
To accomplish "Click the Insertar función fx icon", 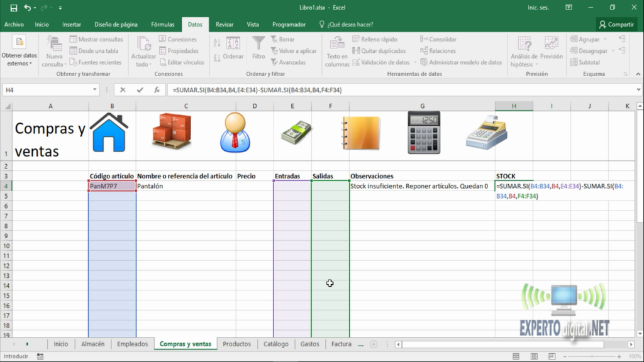I will point(156,89).
